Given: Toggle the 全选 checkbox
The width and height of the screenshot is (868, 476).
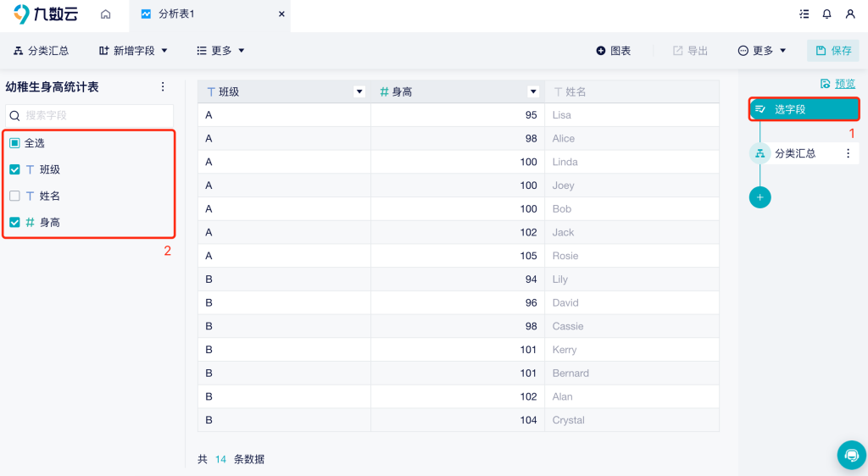Looking at the screenshot, I should 14,143.
